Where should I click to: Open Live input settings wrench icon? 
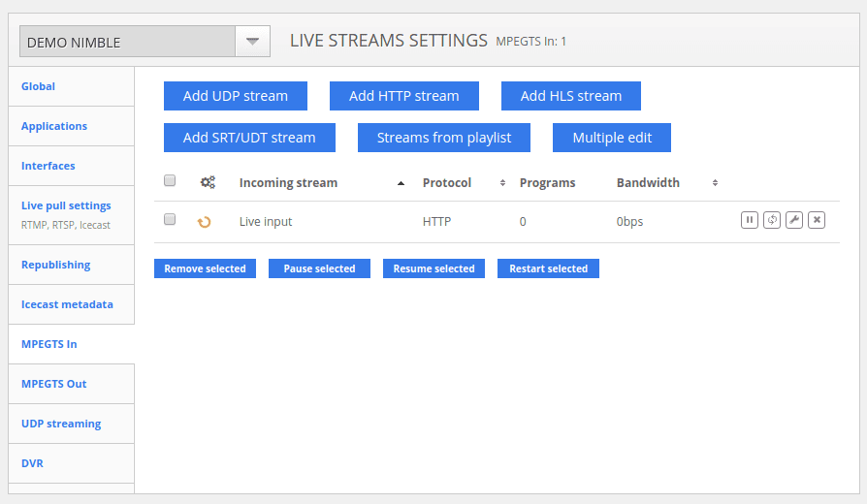coord(794,220)
